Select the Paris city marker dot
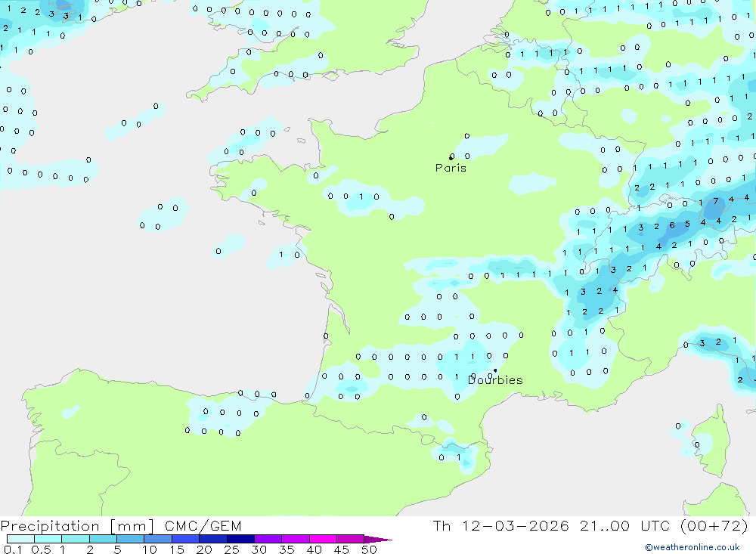Image resolution: width=756 pixels, height=554 pixels. pos(451,158)
